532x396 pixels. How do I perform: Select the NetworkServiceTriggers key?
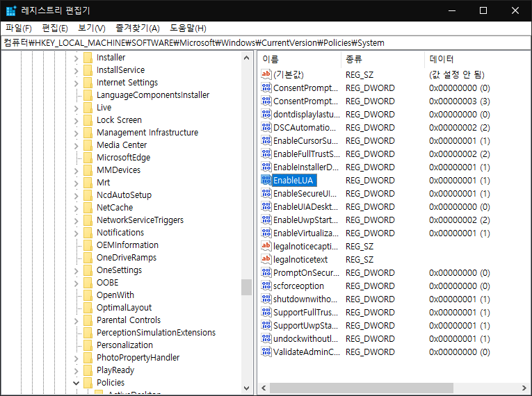[x=140, y=220]
